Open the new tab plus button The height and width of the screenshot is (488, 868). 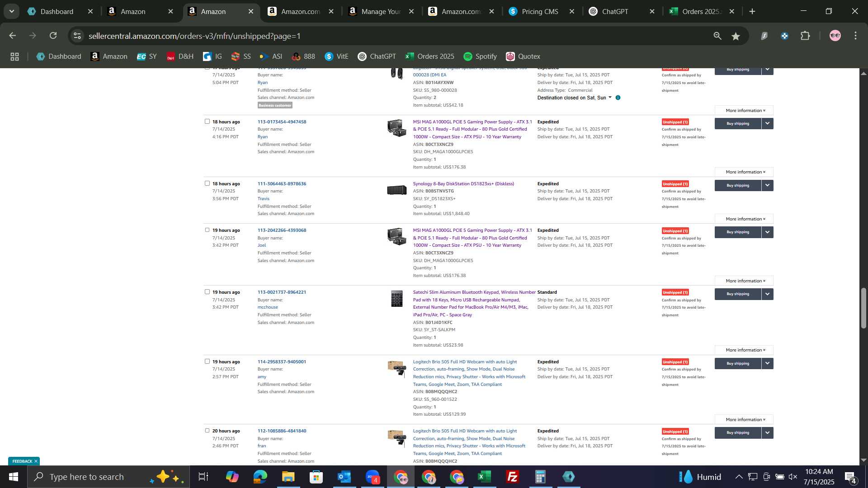pyautogui.click(x=752, y=11)
